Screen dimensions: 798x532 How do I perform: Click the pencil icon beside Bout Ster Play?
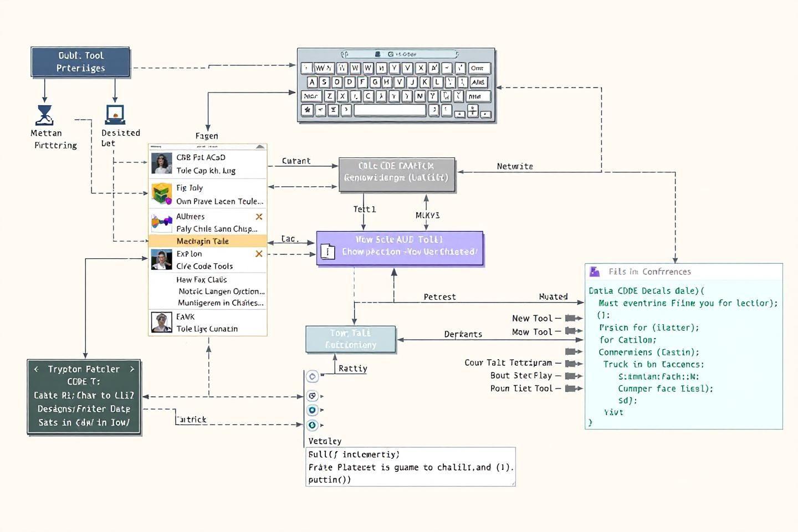[x=570, y=376]
